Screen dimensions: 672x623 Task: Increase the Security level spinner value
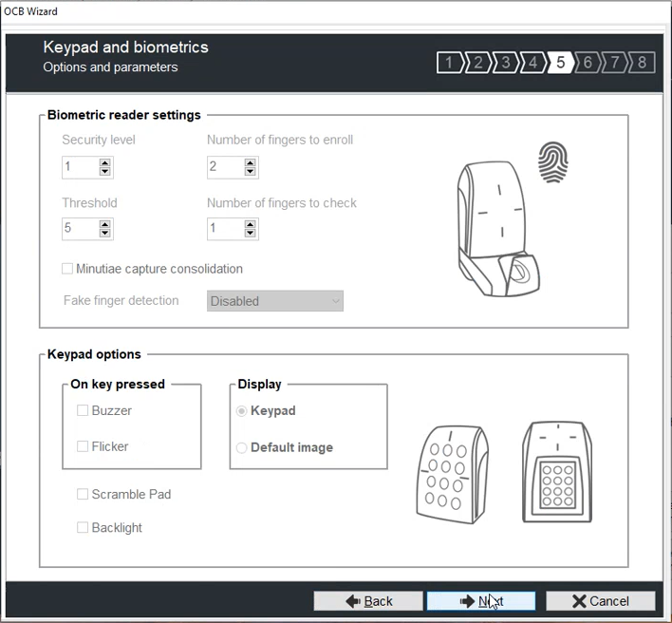click(105, 162)
